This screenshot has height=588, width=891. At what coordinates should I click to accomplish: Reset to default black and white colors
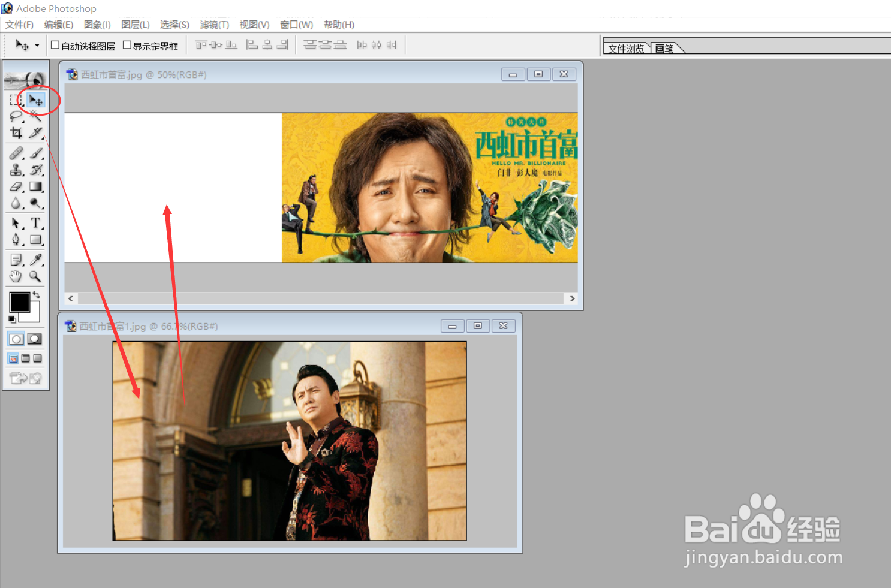click(12, 319)
